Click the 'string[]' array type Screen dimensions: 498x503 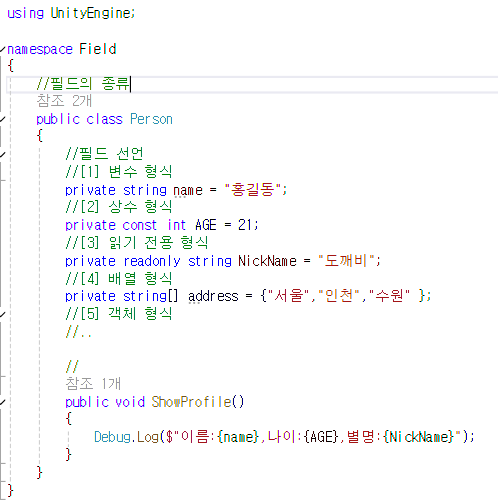(x=151, y=296)
